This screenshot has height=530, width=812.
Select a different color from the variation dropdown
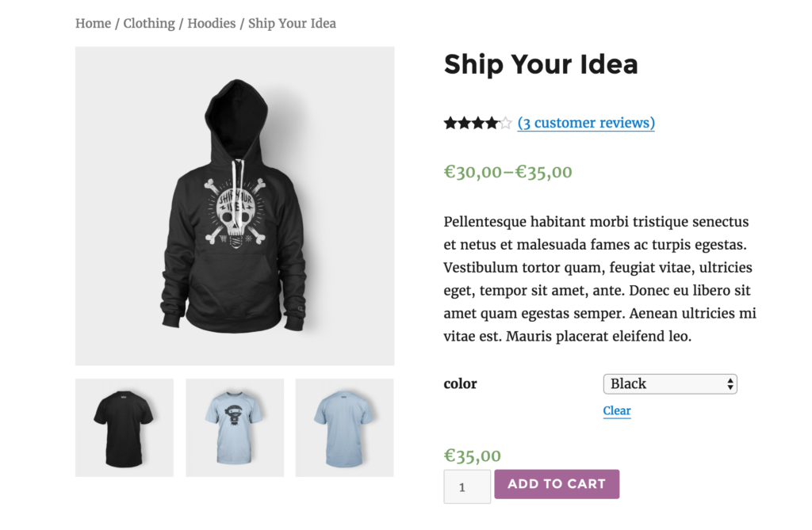coord(670,383)
